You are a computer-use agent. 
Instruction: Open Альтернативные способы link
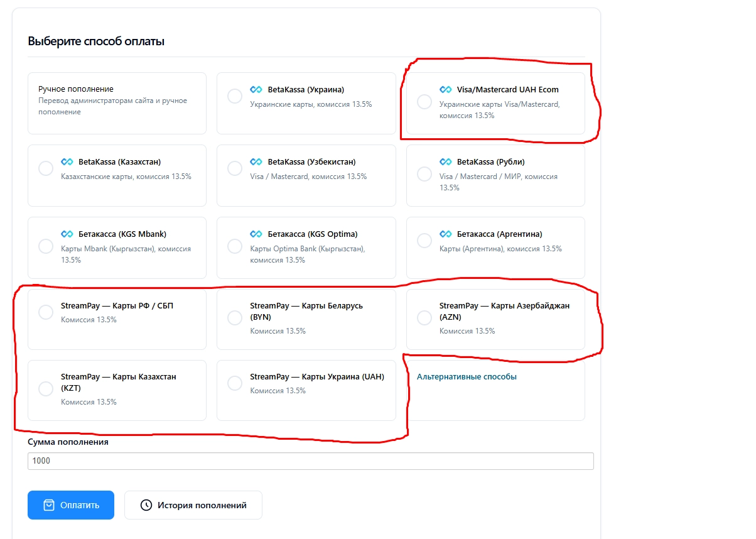tap(467, 377)
